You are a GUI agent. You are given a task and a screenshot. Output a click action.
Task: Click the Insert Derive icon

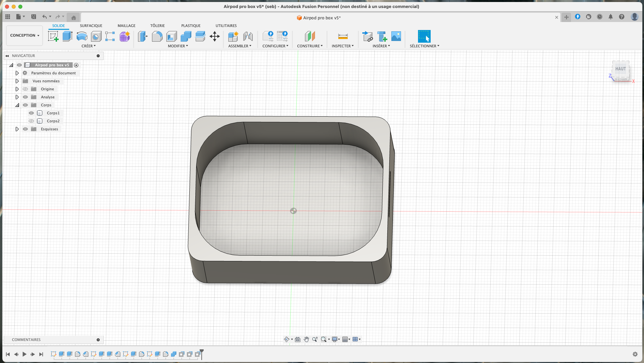click(367, 36)
